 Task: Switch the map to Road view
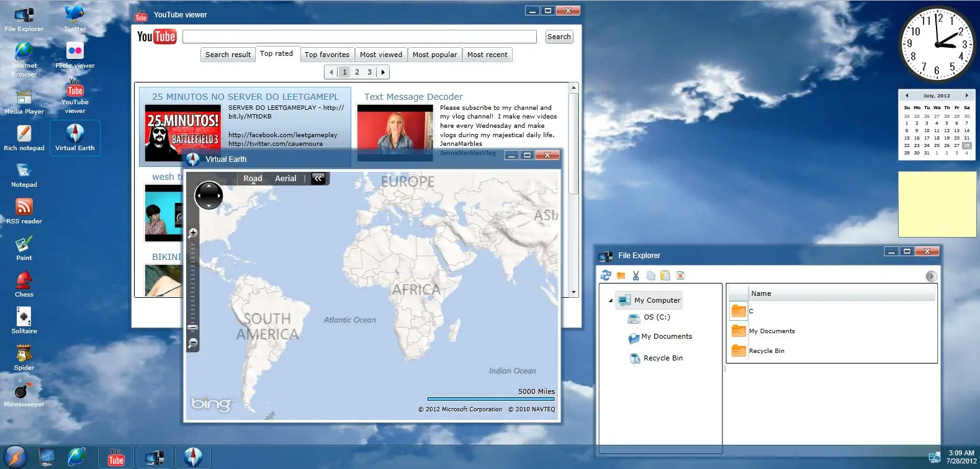click(x=253, y=179)
